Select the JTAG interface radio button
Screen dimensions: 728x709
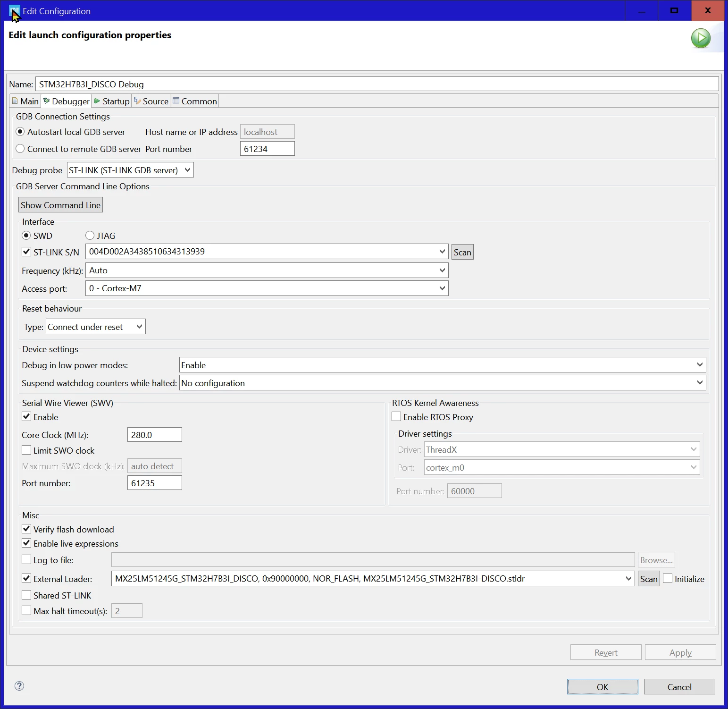[x=90, y=235]
